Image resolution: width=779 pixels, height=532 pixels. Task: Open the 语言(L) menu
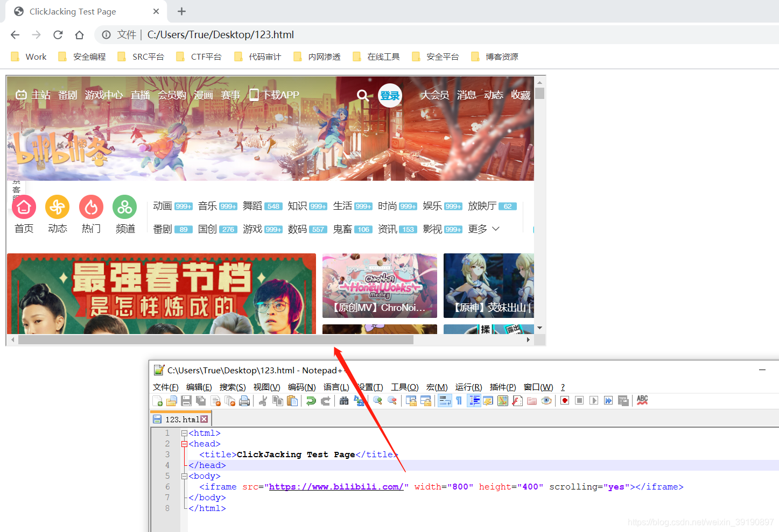point(336,387)
